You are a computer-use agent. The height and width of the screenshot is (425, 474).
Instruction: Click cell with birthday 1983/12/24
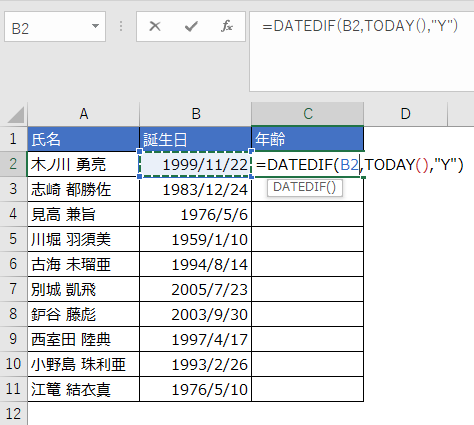[196, 189]
